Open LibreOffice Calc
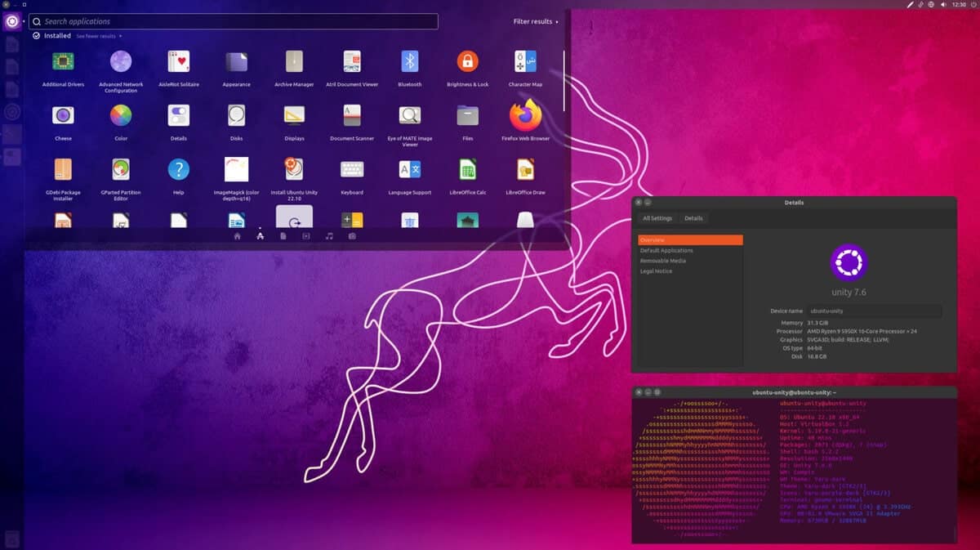This screenshot has width=980, height=550. pos(467,170)
